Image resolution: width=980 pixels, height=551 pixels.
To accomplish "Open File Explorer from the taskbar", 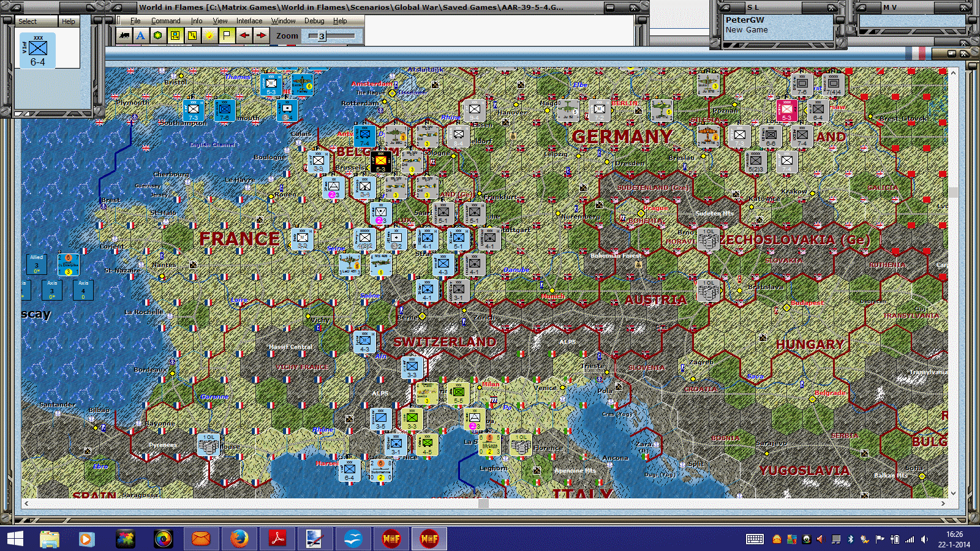I will point(50,539).
